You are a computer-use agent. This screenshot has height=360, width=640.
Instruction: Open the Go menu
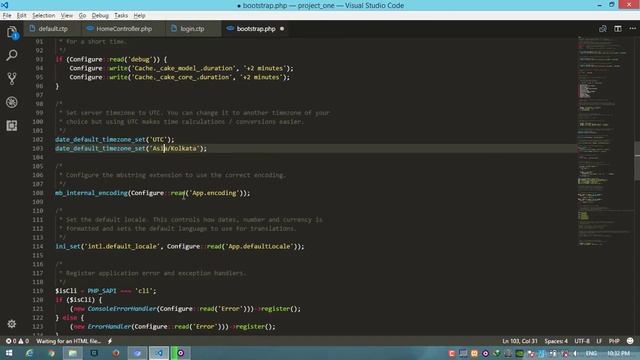pos(82,16)
